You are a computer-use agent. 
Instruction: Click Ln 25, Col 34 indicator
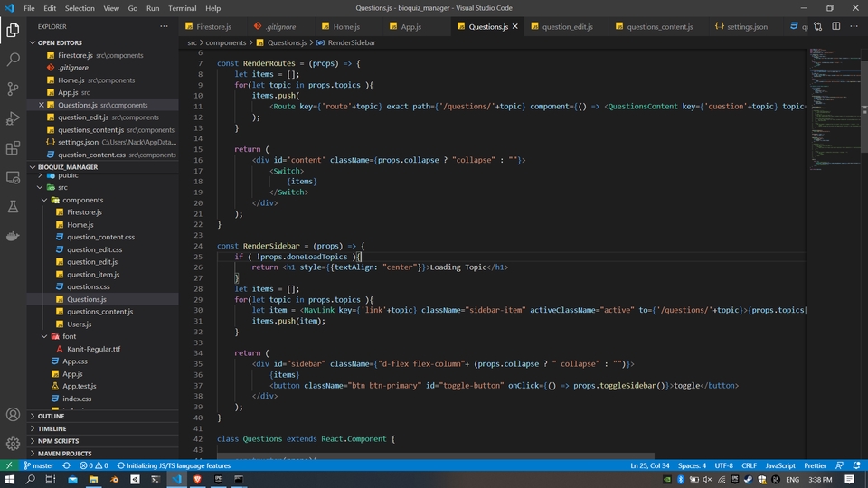650,465
